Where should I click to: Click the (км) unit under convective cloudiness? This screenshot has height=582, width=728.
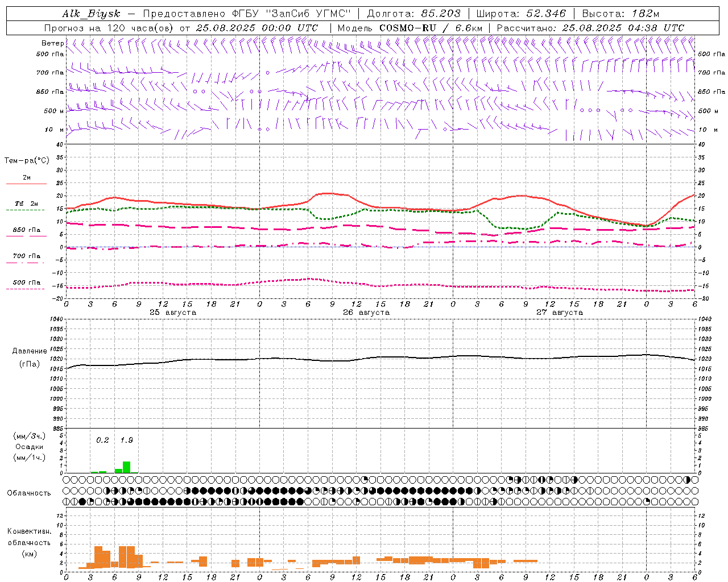pyautogui.click(x=29, y=554)
